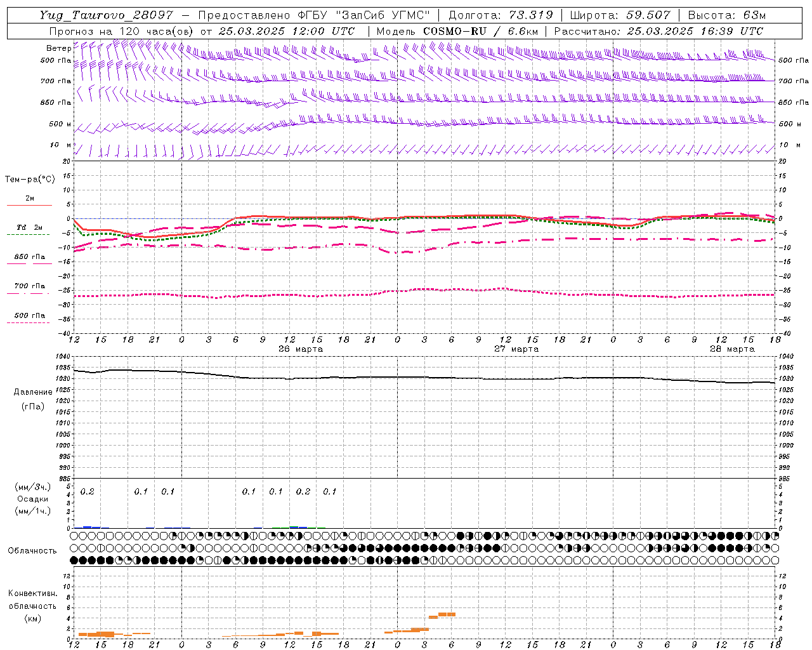Click the Широта: 59.507 value

click(620, 15)
